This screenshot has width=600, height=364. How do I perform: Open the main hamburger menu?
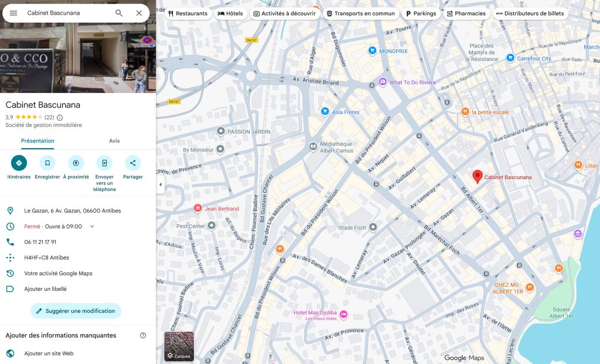pyautogui.click(x=14, y=12)
